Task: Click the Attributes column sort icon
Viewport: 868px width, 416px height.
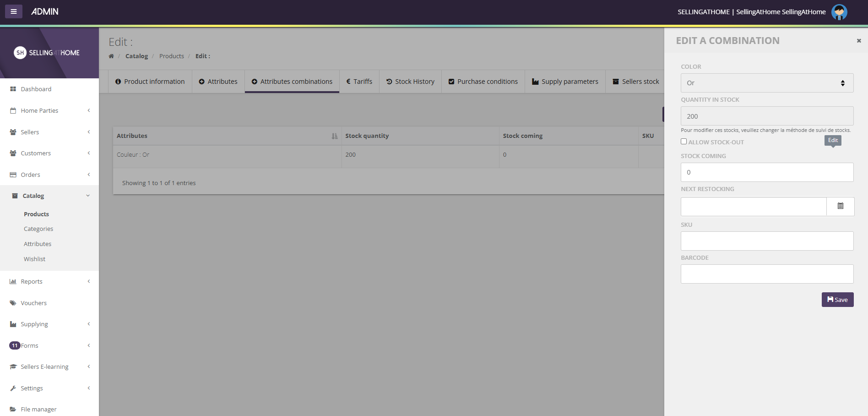Action: click(334, 136)
